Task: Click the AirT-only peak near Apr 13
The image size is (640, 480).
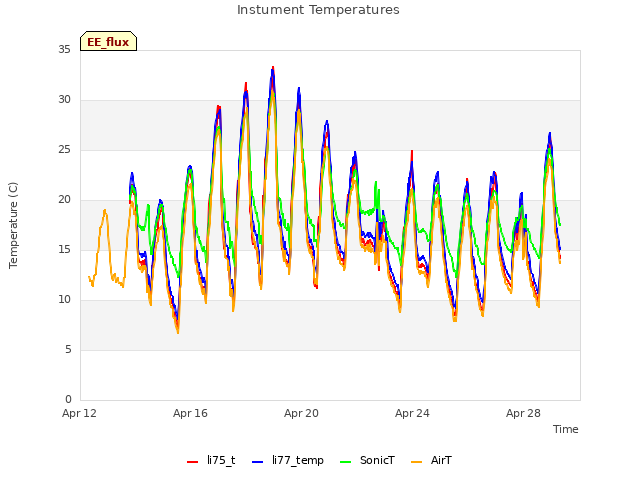Action: click(105, 211)
